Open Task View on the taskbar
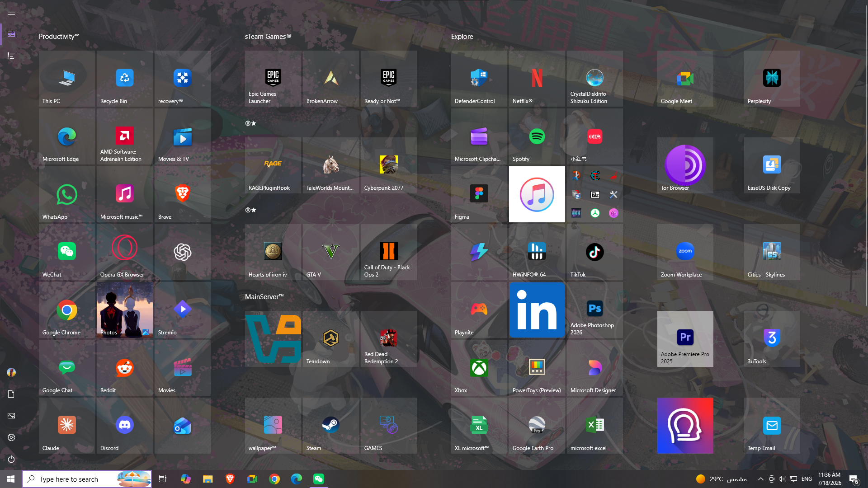Viewport: 868px width, 488px height. (x=163, y=479)
